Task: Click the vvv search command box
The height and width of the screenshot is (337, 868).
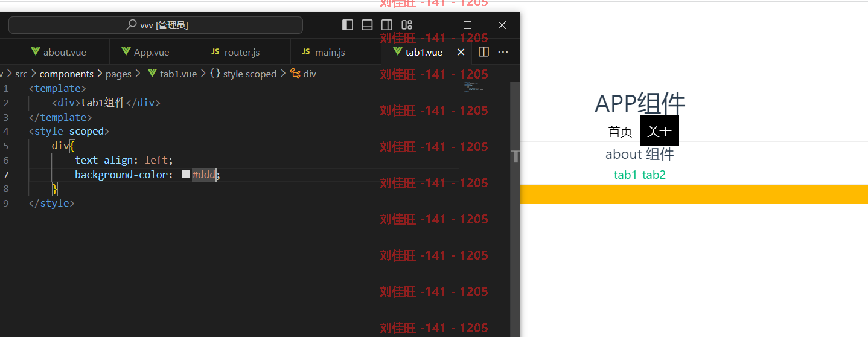Action: [156, 25]
